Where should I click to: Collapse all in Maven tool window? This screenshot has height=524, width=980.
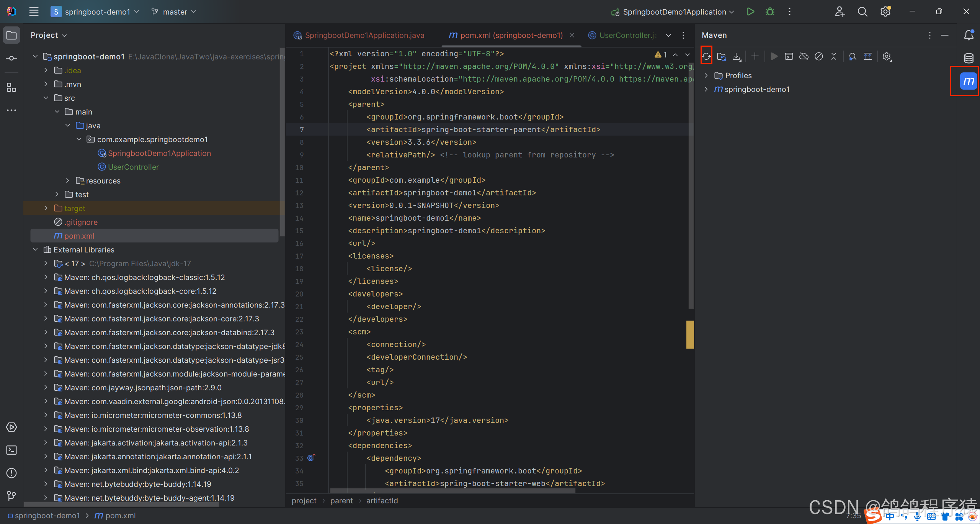tap(834, 56)
